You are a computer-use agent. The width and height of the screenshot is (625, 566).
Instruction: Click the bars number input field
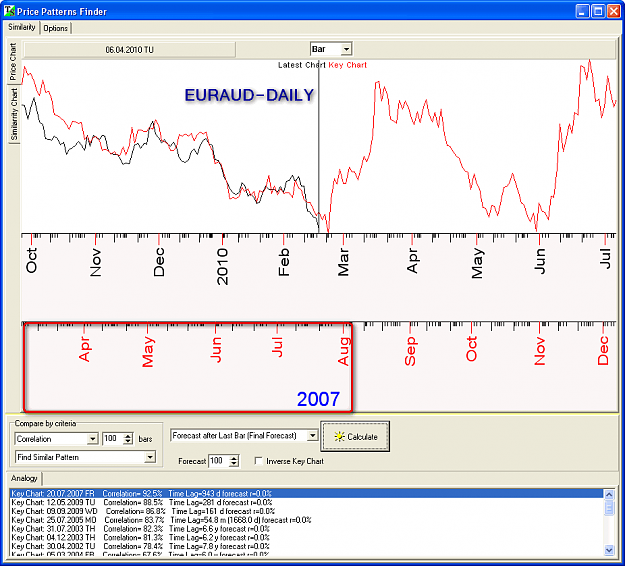pyautogui.click(x=112, y=439)
